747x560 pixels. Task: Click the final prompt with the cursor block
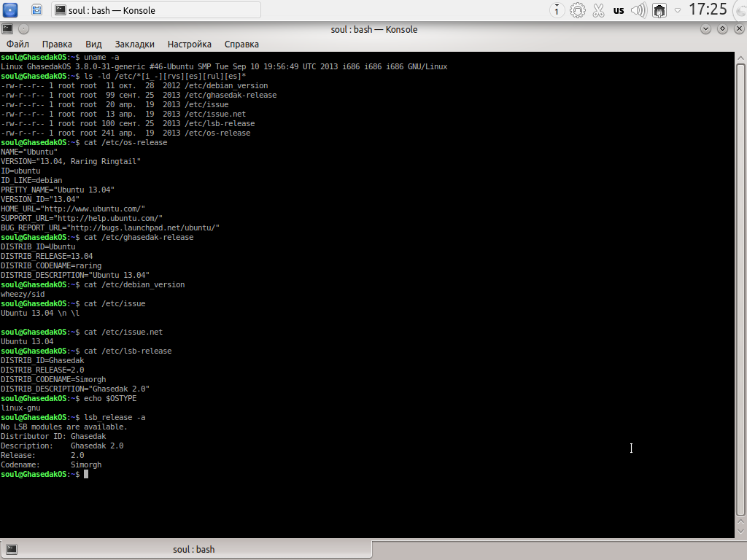click(x=44, y=474)
